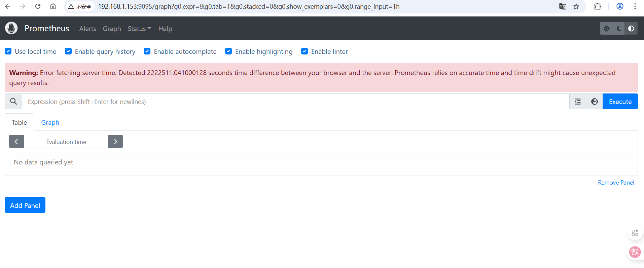
Task: Switch to light theme sun icon
Action: click(x=606, y=29)
